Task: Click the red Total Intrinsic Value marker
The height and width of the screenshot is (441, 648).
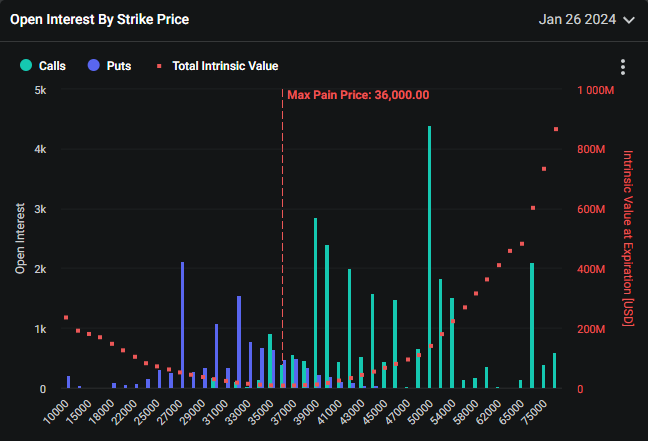Action: [x=160, y=66]
